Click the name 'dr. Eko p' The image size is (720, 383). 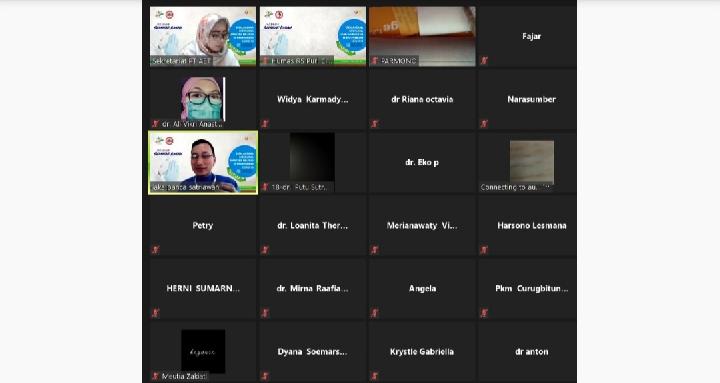point(422,163)
